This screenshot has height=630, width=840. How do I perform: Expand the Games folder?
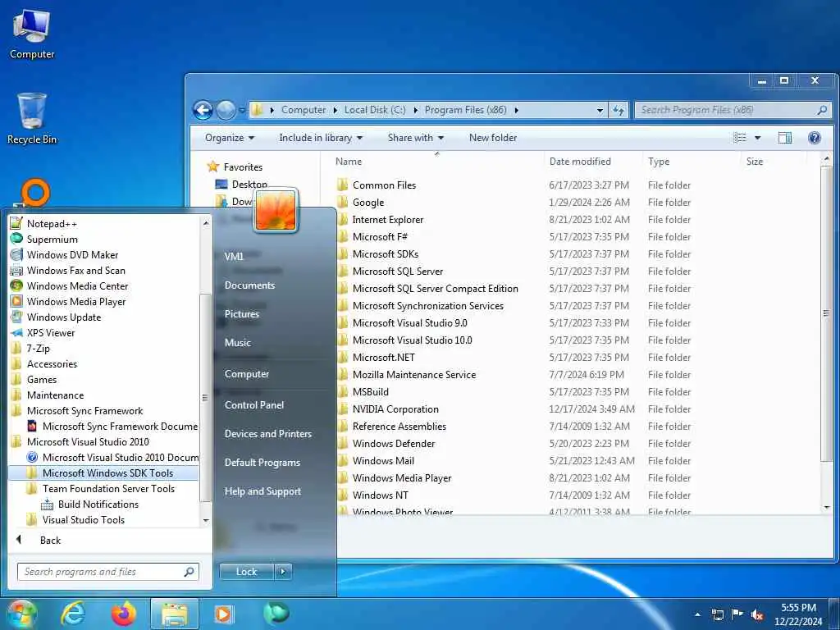pyautogui.click(x=42, y=379)
